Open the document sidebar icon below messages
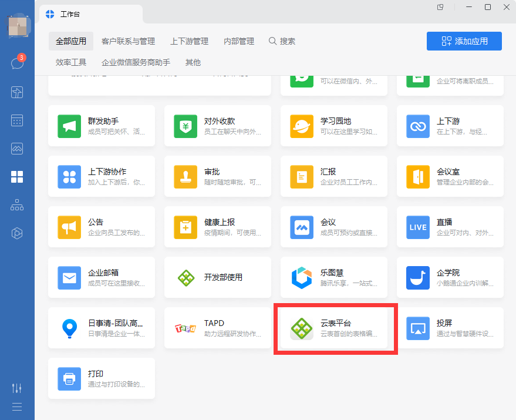The width and height of the screenshot is (516, 420). click(17, 92)
